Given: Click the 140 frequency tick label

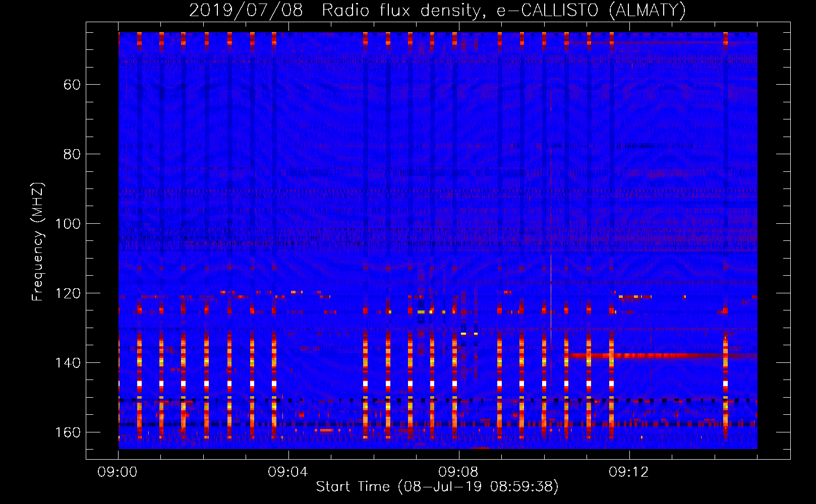Looking at the screenshot, I should [x=68, y=363].
